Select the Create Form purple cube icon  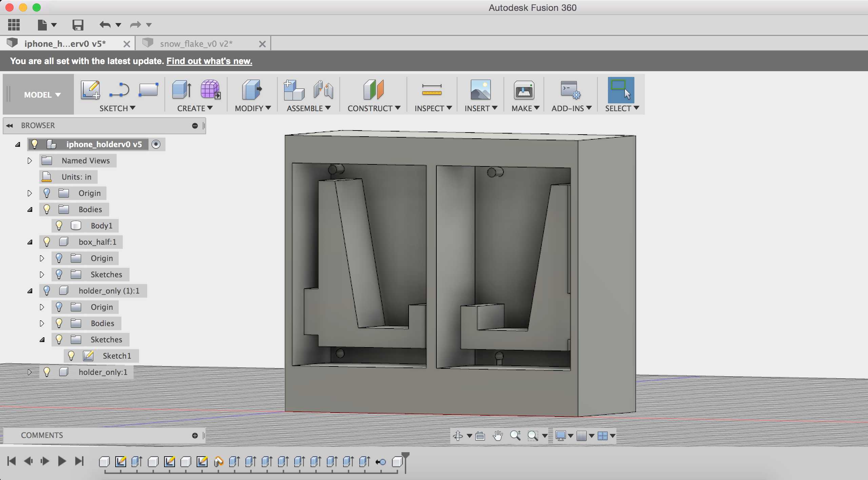click(210, 90)
